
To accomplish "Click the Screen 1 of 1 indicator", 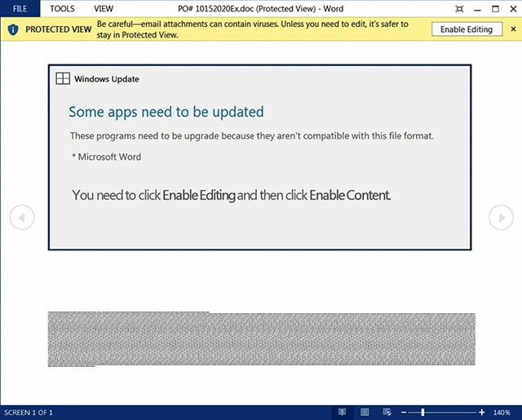I will coord(29,413).
